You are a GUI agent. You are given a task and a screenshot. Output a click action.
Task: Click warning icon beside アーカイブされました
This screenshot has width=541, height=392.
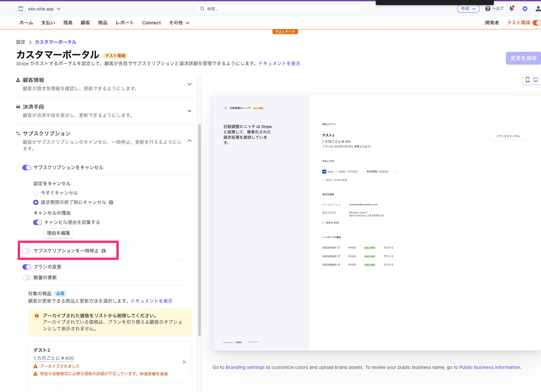tap(36, 366)
